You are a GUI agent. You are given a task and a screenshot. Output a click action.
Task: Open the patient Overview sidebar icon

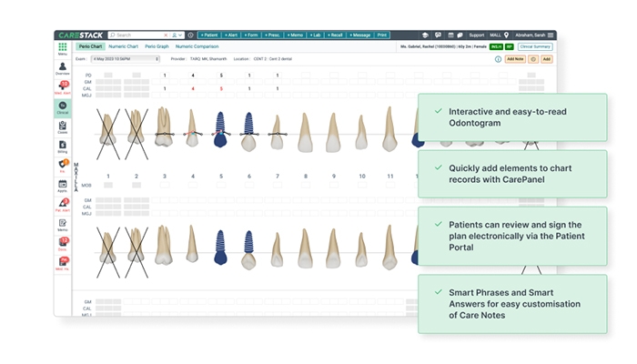[x=63, y=68]
